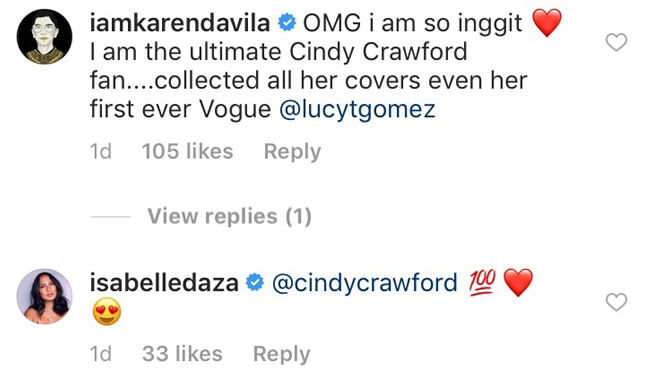View the 105 likes list
This screenshot has height=368, width=660.
pos(187,151)
